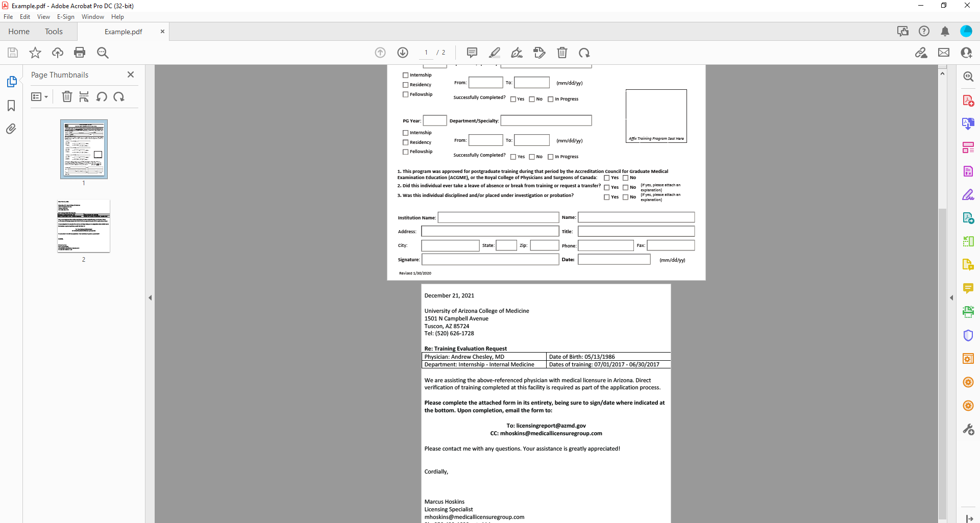Expand the right tools pane chevron
The width and height of the screenshot is (980, 523).
952,297
